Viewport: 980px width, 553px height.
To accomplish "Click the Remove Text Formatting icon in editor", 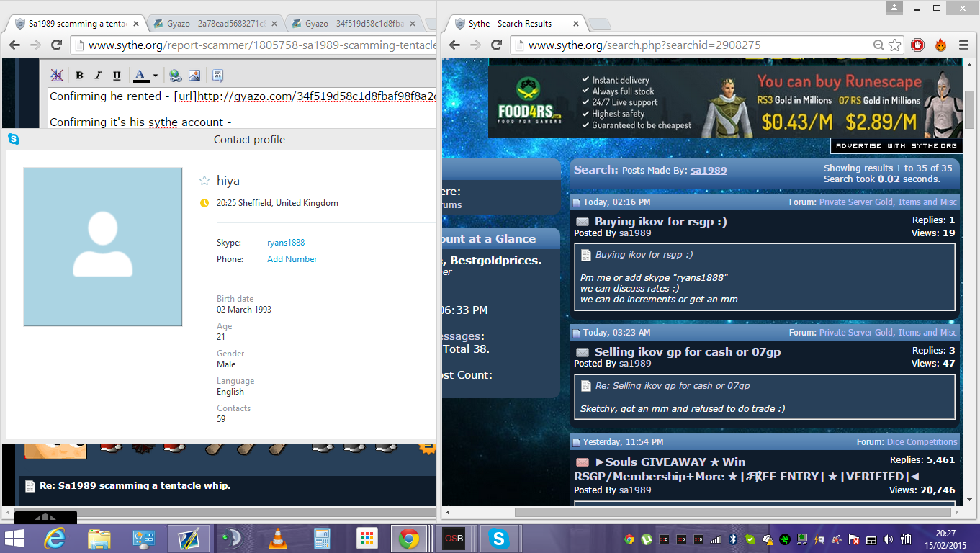I will coord(57,76).
